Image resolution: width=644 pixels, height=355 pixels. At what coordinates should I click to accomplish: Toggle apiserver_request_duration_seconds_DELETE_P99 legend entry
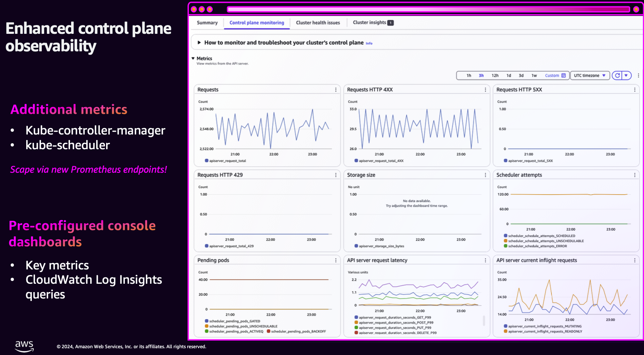[x=396, y=333]
